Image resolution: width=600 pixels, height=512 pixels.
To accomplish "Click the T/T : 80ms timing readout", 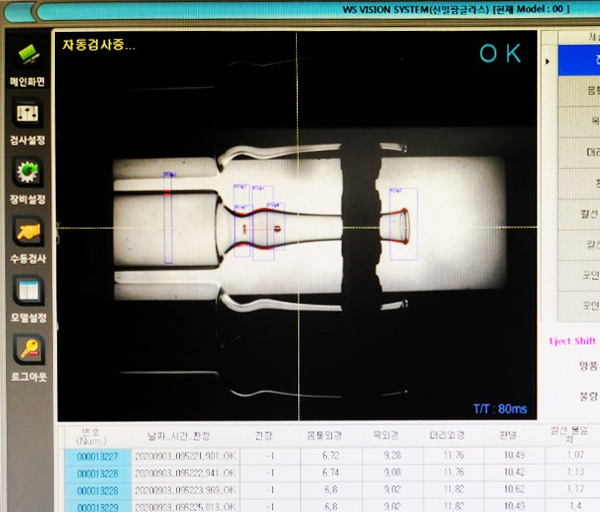I will tap(495, 407).
